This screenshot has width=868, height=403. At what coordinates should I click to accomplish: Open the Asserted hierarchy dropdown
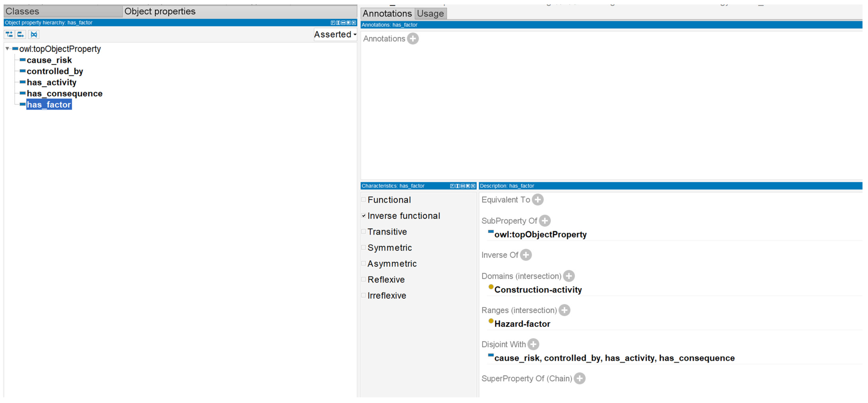tap(335, 34)
